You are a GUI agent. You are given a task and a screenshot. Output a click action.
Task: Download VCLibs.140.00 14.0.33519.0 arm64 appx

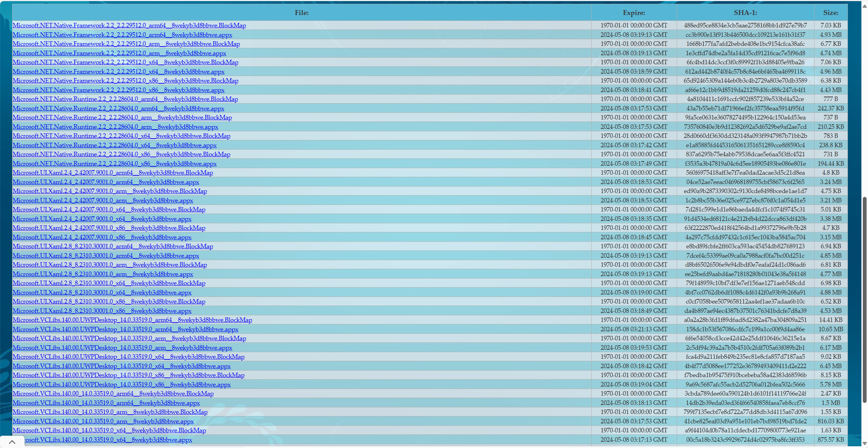(x=106, y=403)
